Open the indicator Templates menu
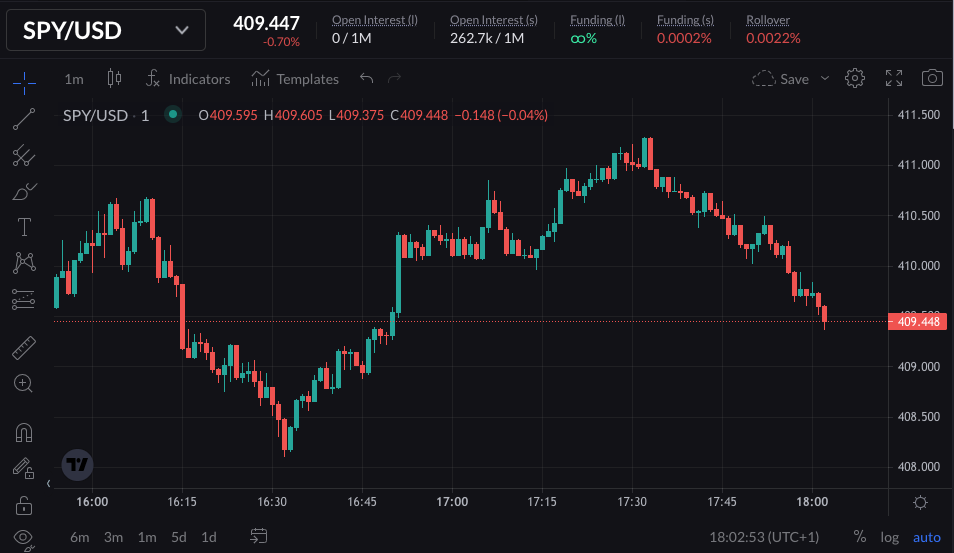The image size is (954, 553). click(295, 79)
